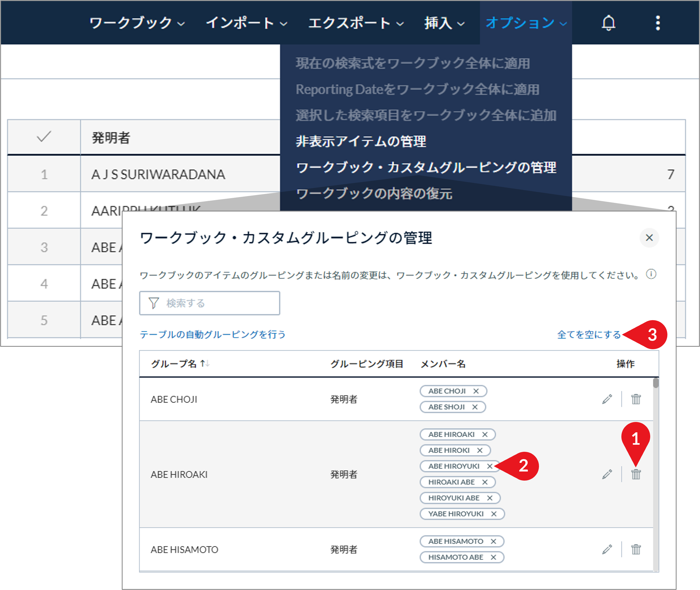Click テーブルの自動グルーピングを行う link

[212, 335]
